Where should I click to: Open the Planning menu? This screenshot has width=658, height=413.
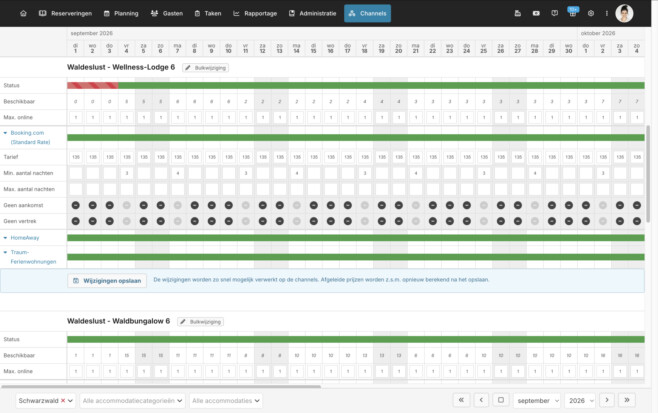pyautogui.click(x=121, y=13)
